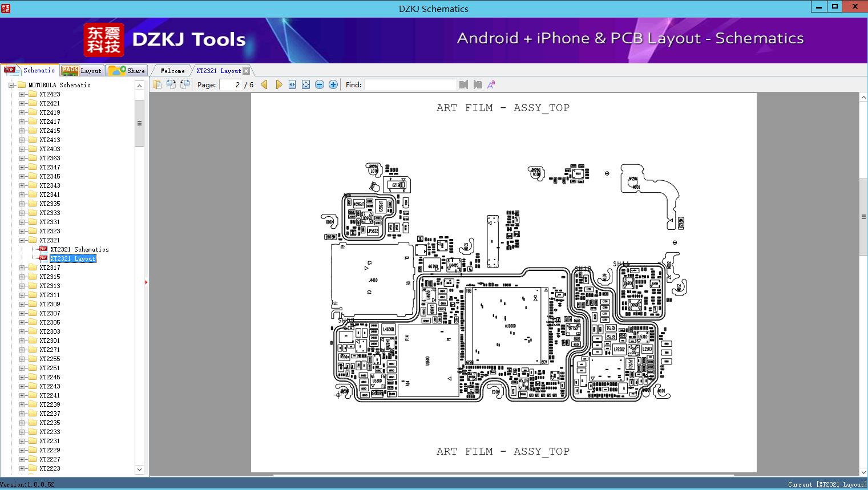This screenshot has height=490, width=868.
Task: Go to the next page
Action: (278, 84)
